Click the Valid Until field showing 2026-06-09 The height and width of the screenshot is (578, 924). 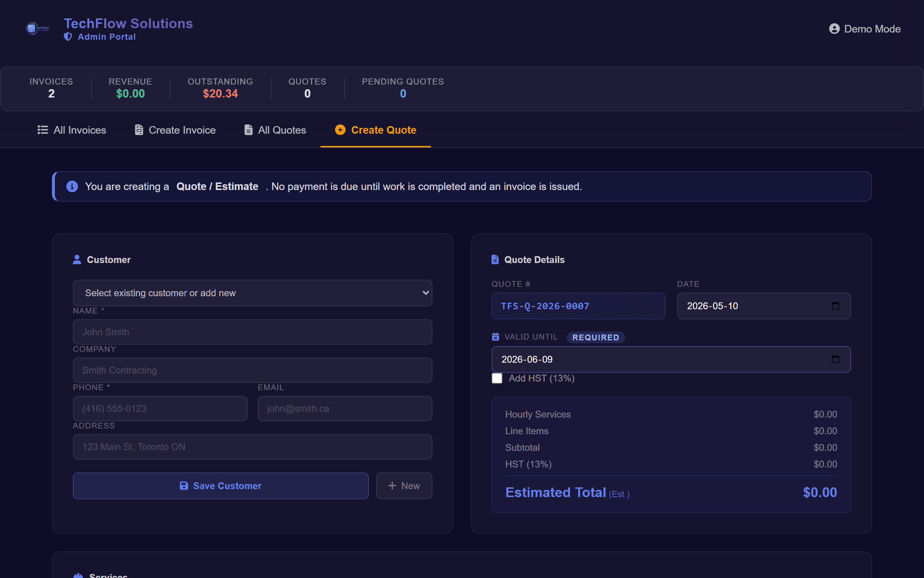tap(671, 359)
